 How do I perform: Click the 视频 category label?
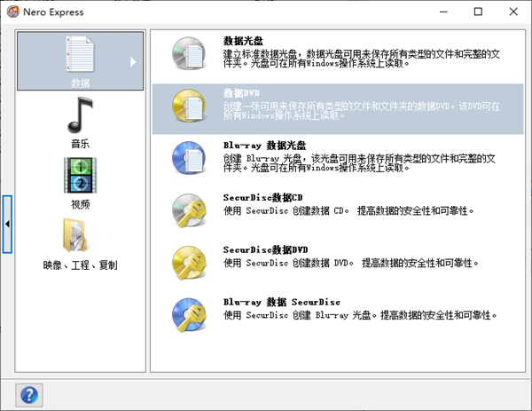click(x=80, y=203)
